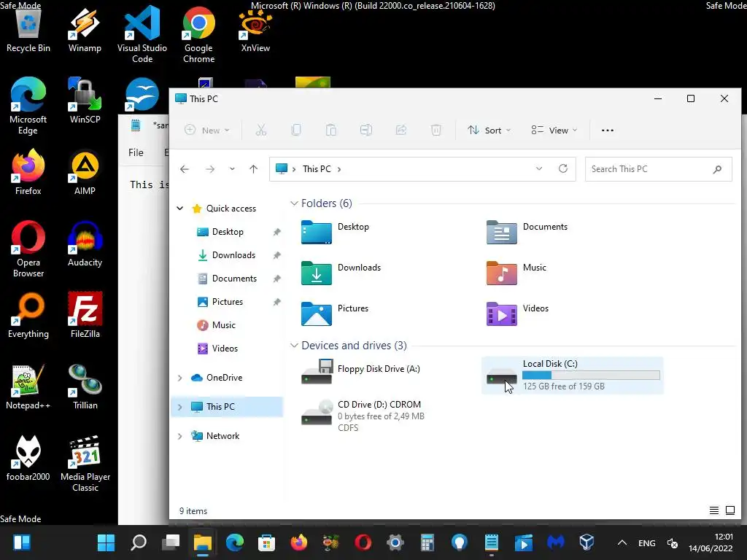Select the FileZilla desktop shortcut
The height and width of the screenshot is (560, 747).
(85, 315)
